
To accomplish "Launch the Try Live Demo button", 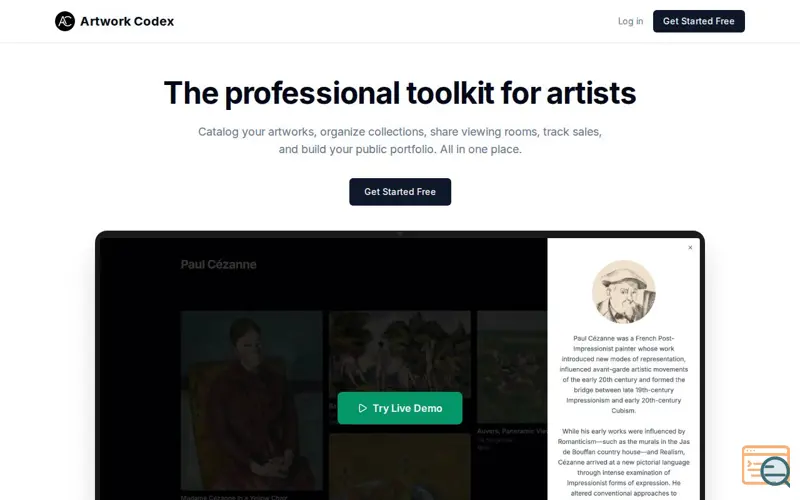I will point(400,408).
